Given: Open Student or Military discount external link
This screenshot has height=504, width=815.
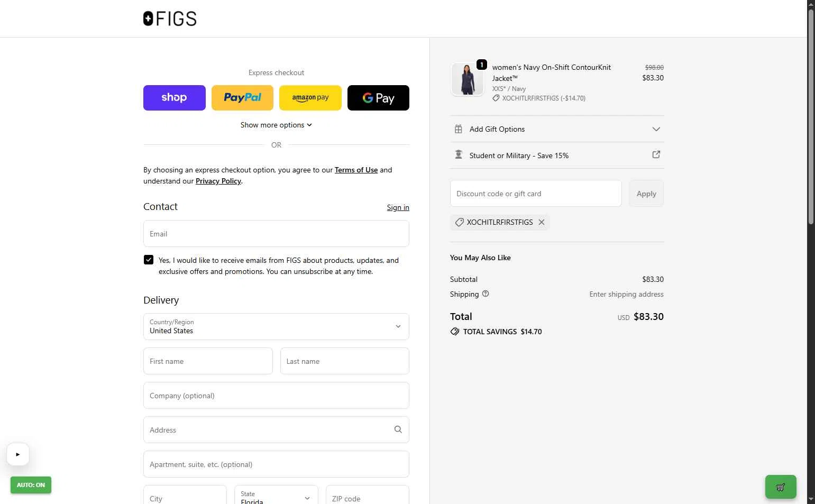Looking at the screenshot, I should point(656,155).
